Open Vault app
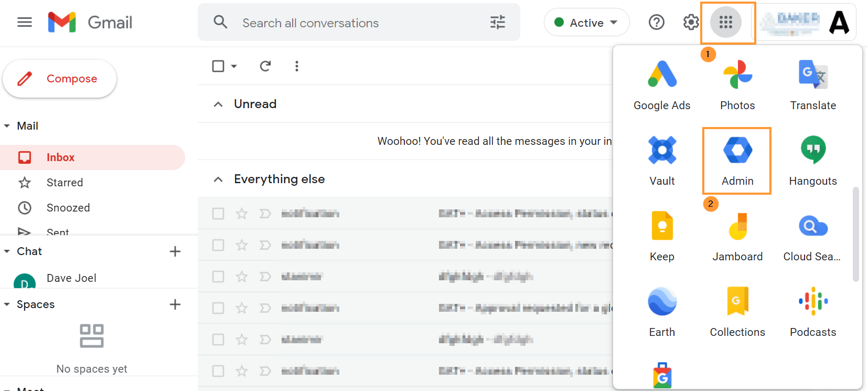 [662, 161]
